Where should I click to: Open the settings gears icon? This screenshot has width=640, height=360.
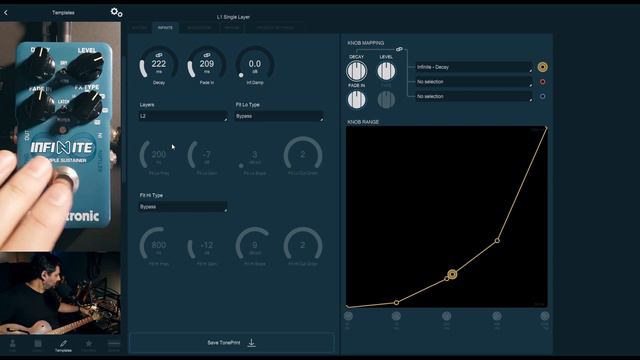pos(116,12)
